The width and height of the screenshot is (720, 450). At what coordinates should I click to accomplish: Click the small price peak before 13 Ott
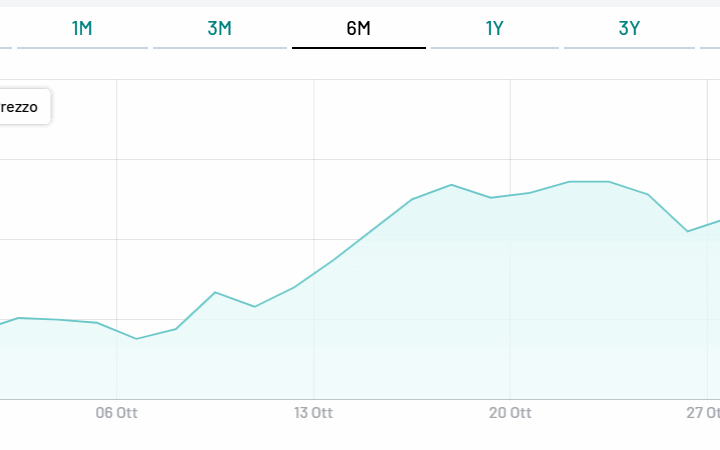[215, 292]
